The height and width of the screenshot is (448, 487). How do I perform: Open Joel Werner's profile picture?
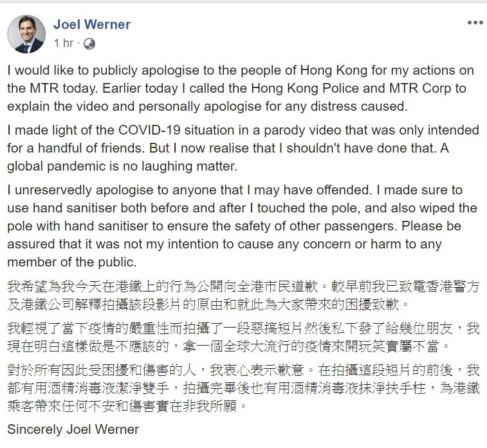[26, 34]
